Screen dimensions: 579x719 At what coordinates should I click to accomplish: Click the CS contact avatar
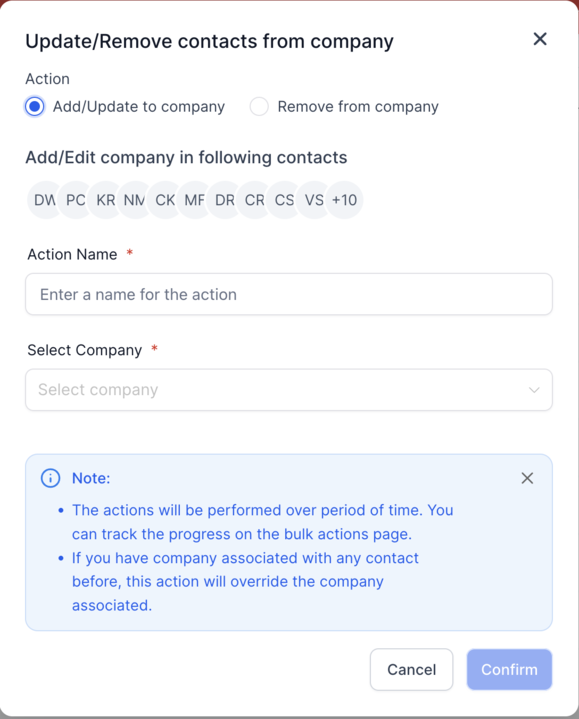[x=284, y=200]
